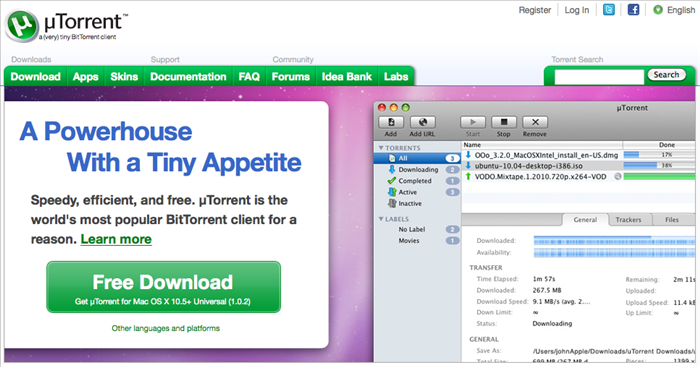Select the Completed sidebar filter
This screenshot has width=700, height=367.
417,181
